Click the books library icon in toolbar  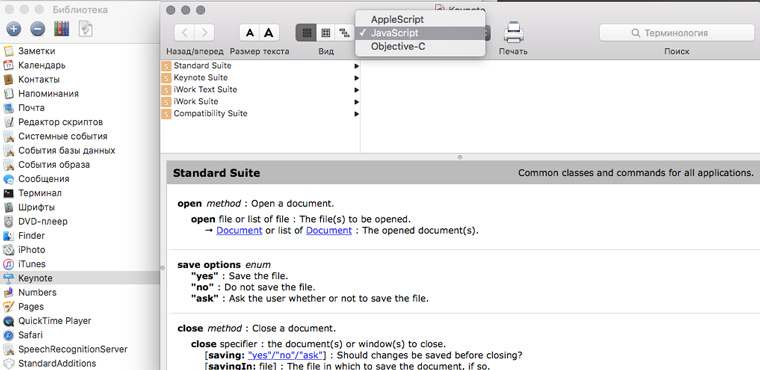coord(62,29)
